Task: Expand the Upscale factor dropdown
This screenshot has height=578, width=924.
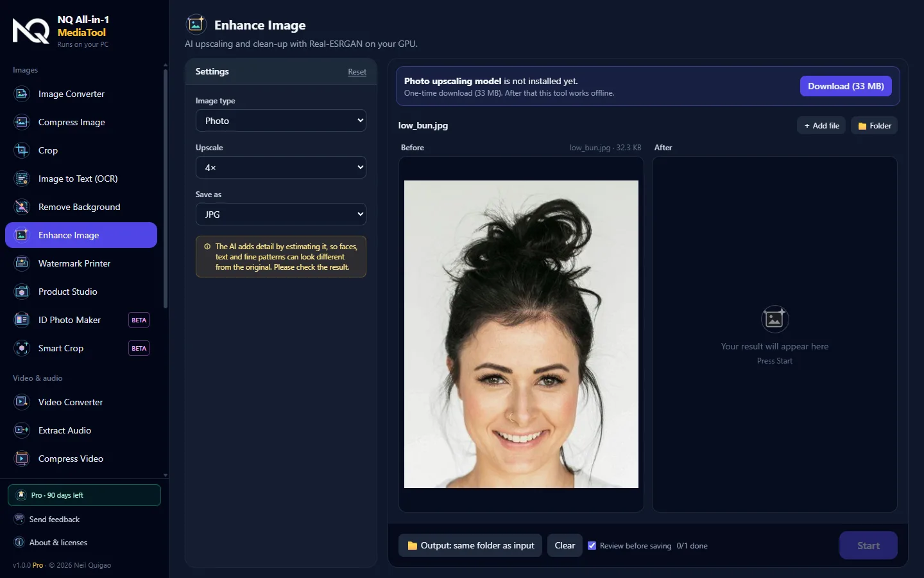Action: click(x=281, y=168)
